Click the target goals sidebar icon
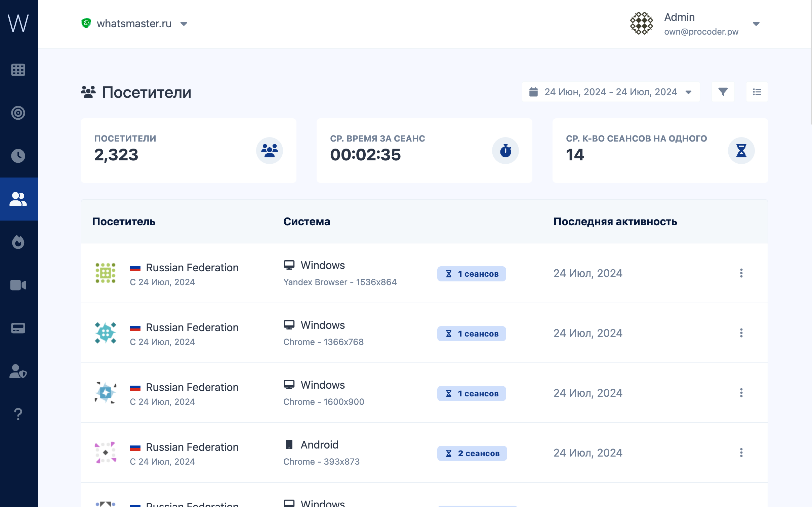 click(x=18, y=113)
